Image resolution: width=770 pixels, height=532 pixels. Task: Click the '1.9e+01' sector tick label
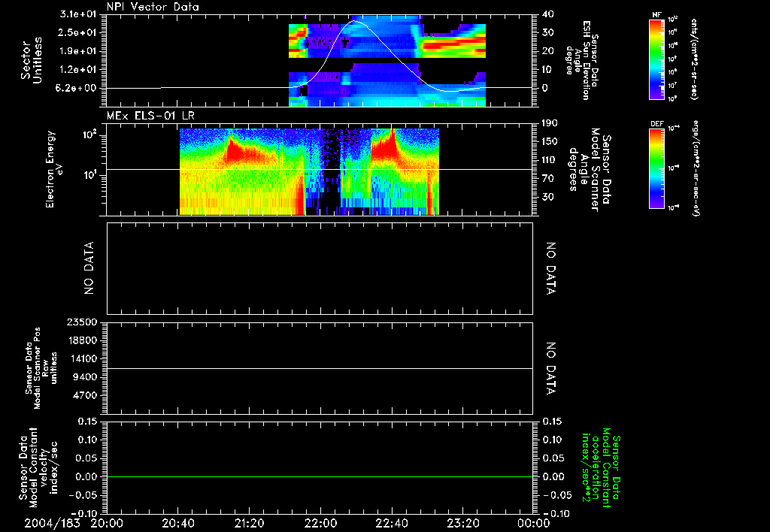(78, 51)
